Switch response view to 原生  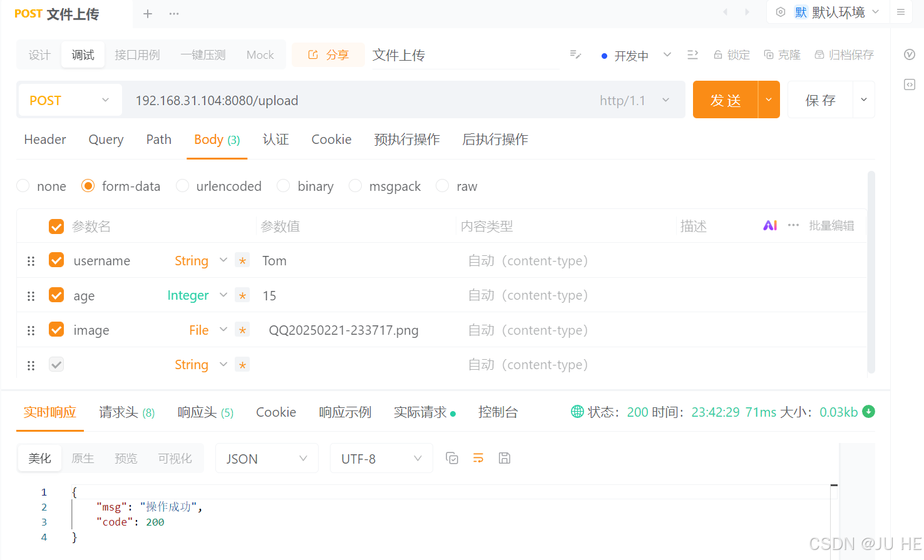[83, 459]
